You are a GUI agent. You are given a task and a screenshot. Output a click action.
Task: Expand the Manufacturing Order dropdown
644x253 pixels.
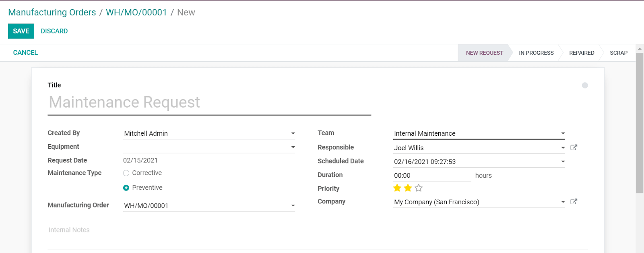click(x=293, y=205)
